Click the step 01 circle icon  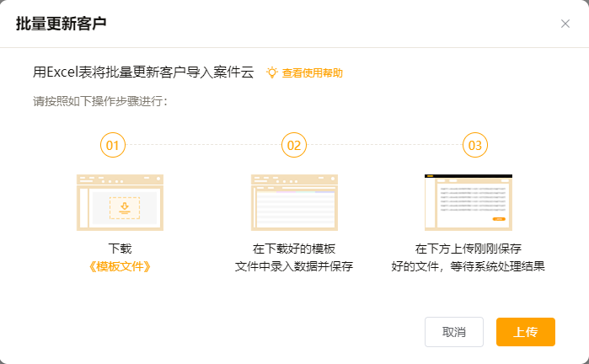click(113, 146)
